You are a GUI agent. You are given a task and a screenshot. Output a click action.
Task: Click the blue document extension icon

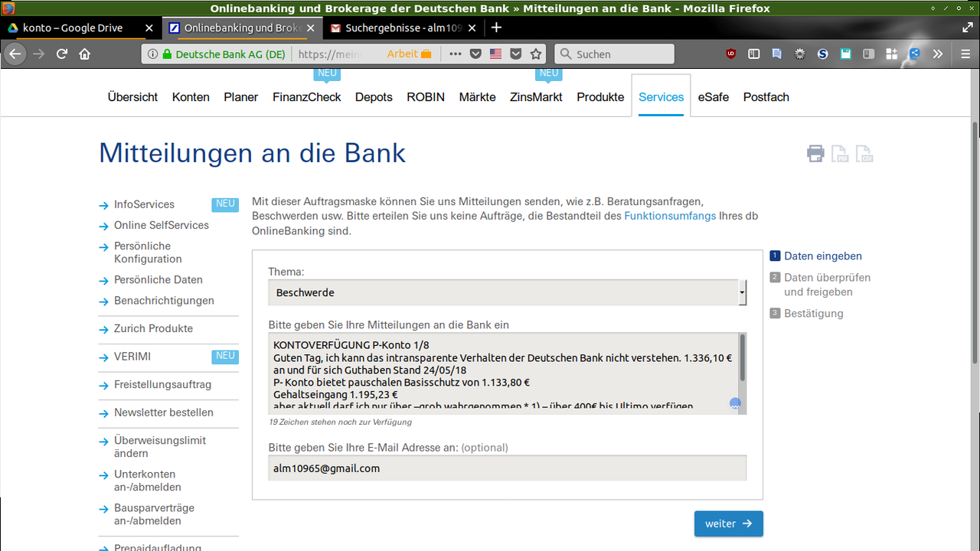(777, 54)
